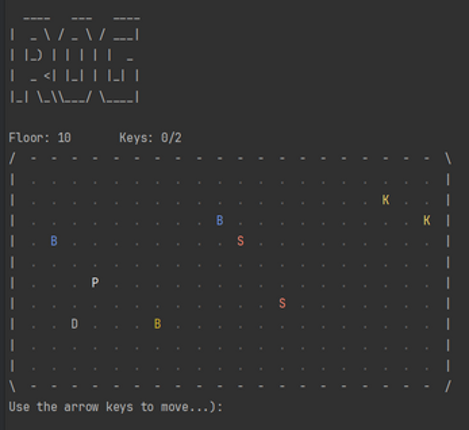The image size is (469, 430).
Task: Click the top-left map corner slash
Action: point(12,158)
